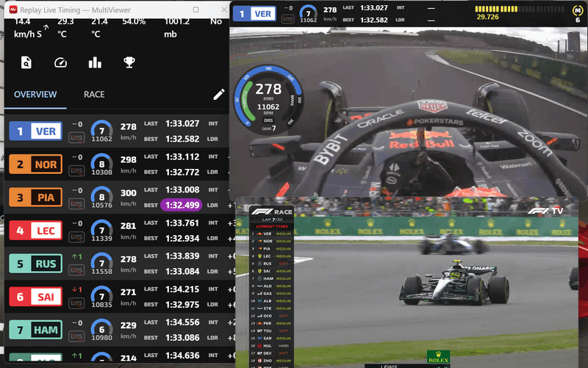The width and height of the screenshot is (588, 368).
Task: Click VER last lap time 1:33.027 in list
Action: click(x=182, y=123)
